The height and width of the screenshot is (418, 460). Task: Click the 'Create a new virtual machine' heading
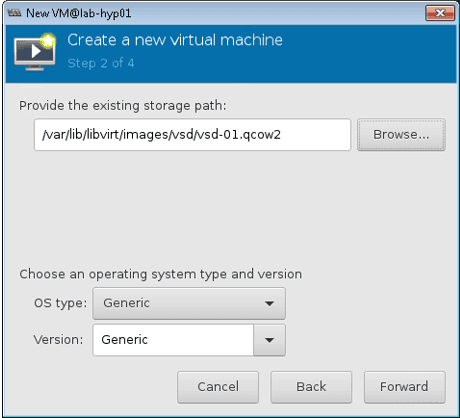(x=175, y=40)
